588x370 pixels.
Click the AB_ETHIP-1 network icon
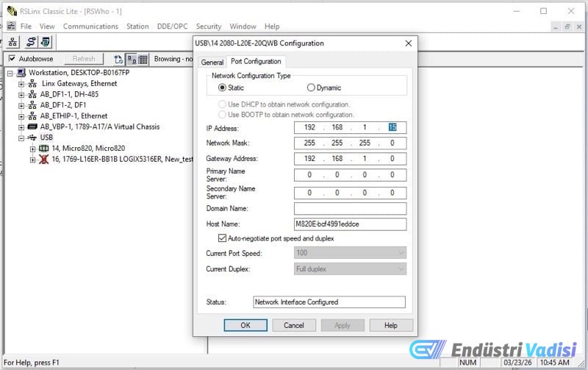[32, 116]
